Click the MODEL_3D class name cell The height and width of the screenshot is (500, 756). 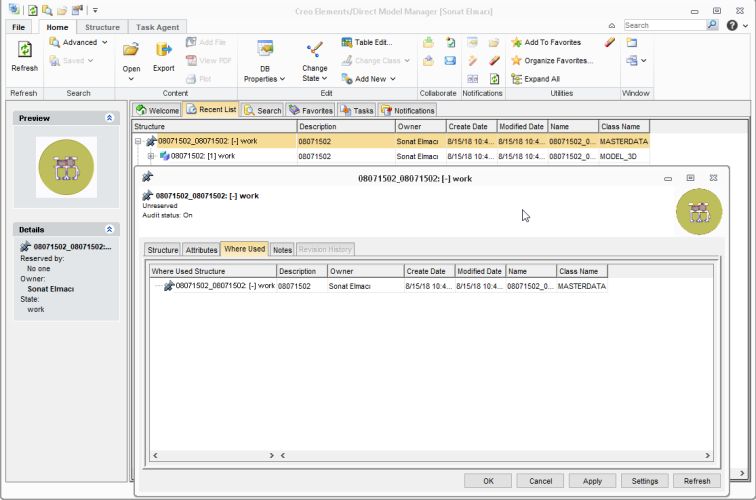(x=624, y=156)
